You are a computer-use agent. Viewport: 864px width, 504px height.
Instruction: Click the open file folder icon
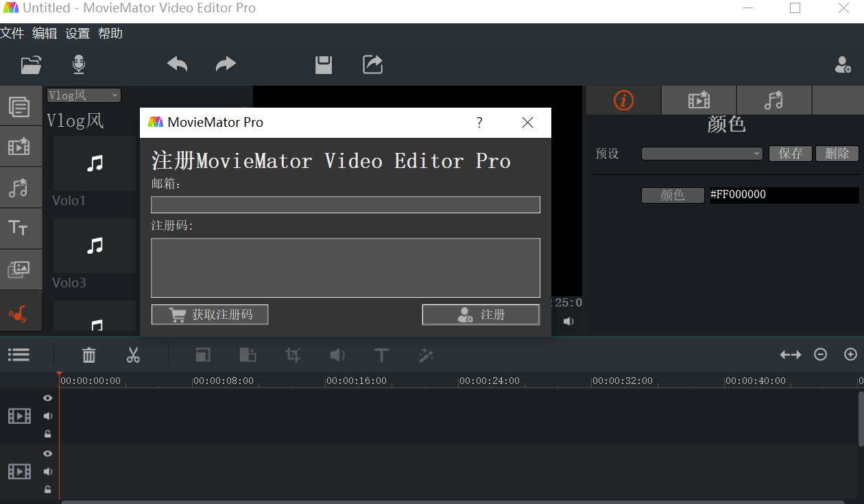pyautogui.click(x=32, y=64)
